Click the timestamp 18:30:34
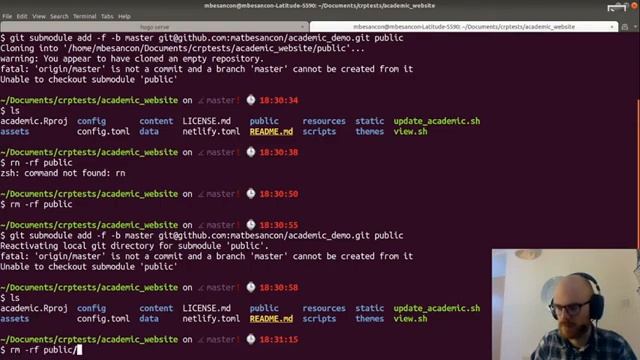This screenshot has height=360, width=640. (x=279, y=100)
